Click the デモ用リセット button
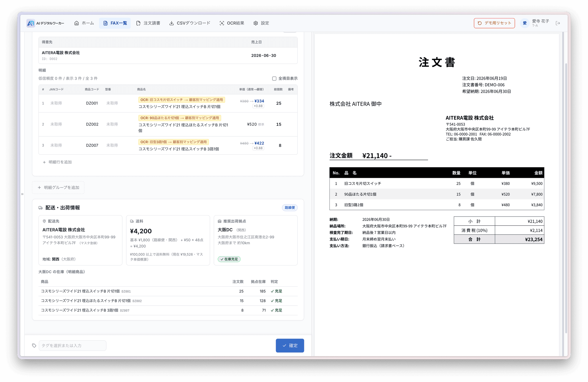This screenshot has width=588, height=382. tap(494, 23)
